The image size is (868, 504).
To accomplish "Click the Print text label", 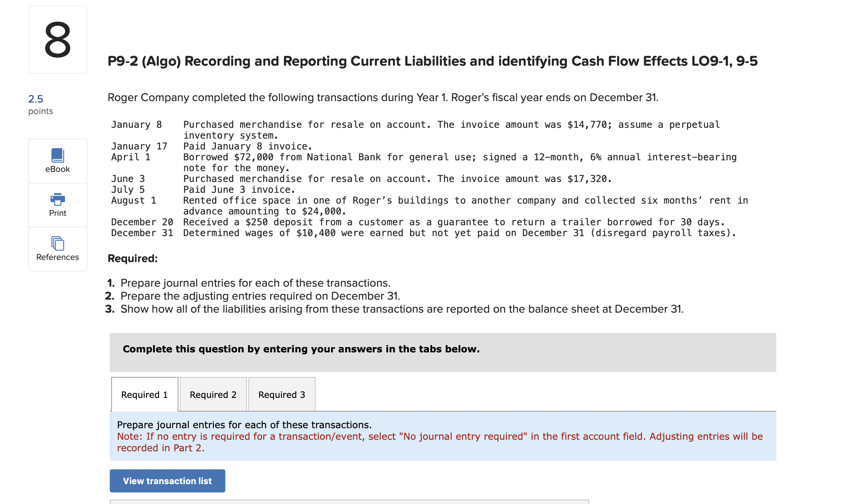I will (57, 213).
